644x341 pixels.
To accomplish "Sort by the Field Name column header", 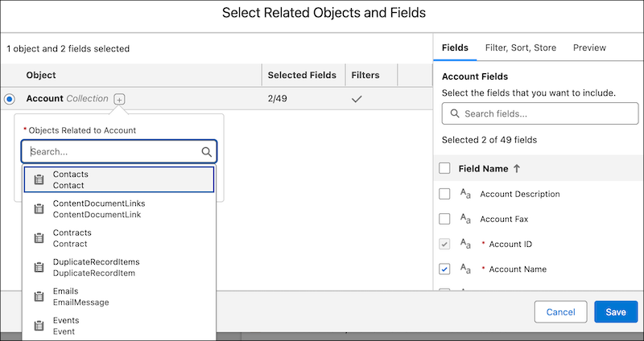I will (484, 168).
